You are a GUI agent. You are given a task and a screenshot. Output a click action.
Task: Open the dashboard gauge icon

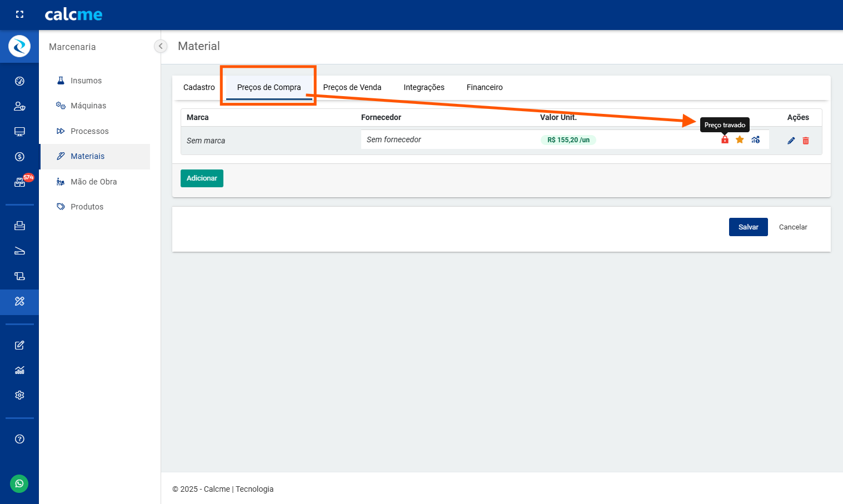click(19, 81)
